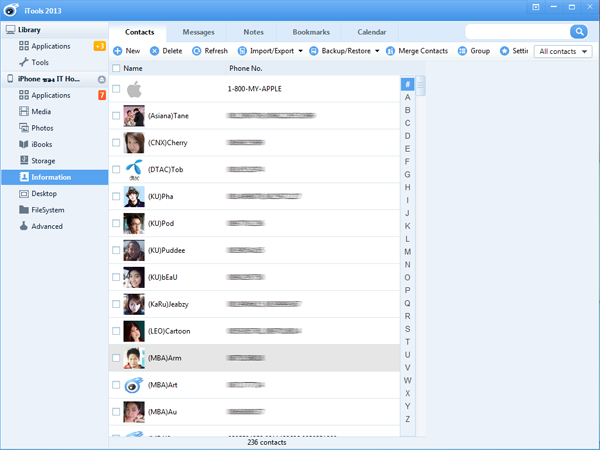The width and height of the screenshot is (600, 450).
Task: Toggle the select-all checkbox in header
Action: [x=116, y=69]
